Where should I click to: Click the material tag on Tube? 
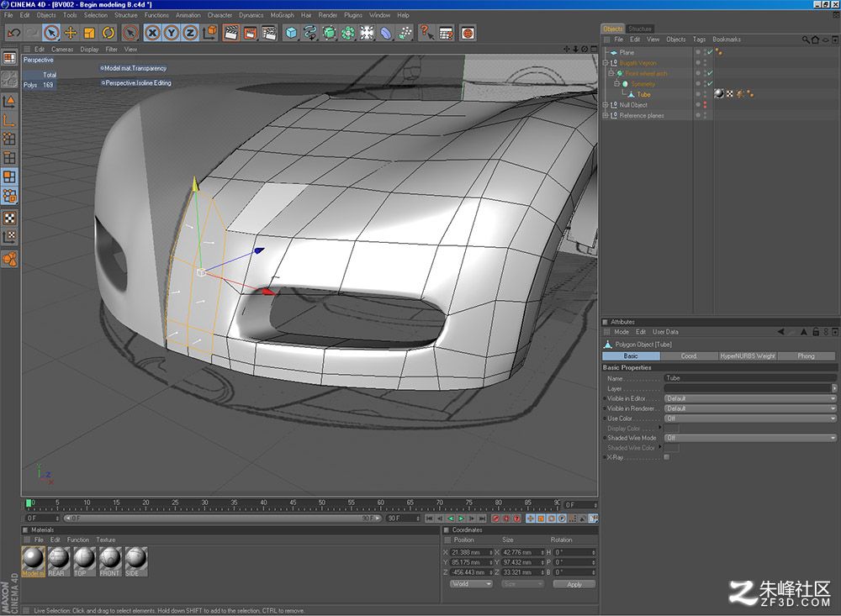click(719, 94)
